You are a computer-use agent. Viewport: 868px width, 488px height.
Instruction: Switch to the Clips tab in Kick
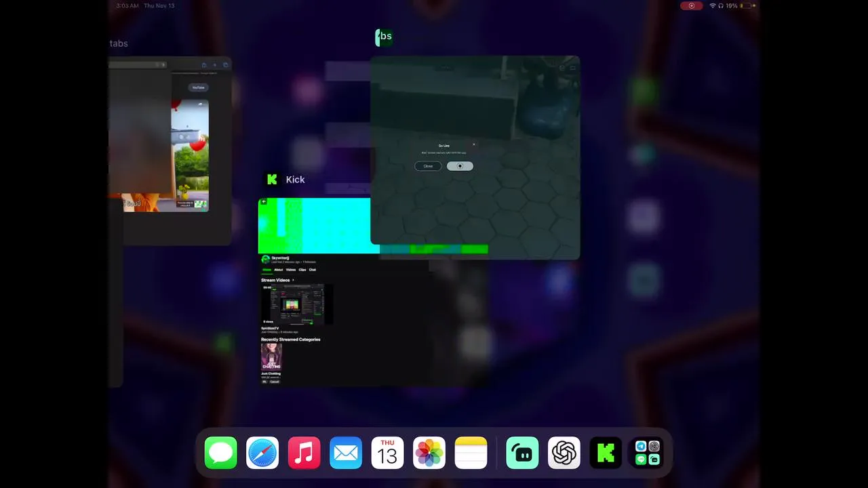(302, 270)
